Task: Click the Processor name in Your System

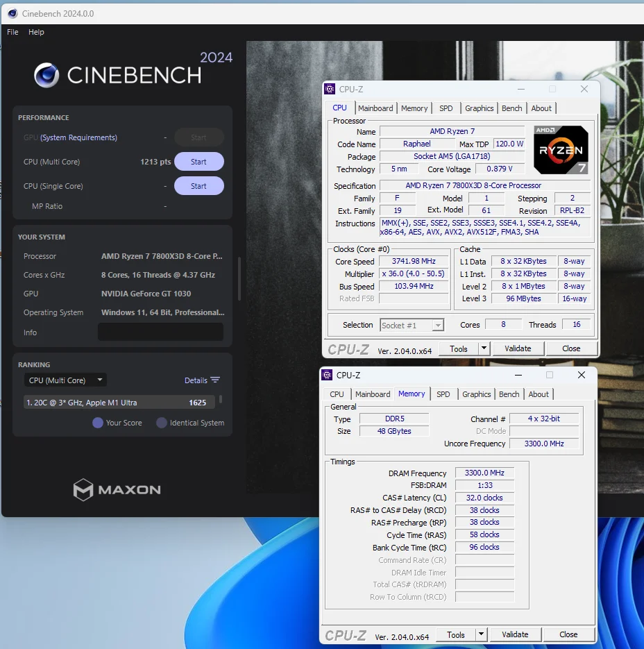Action: (x=162, y=256)
